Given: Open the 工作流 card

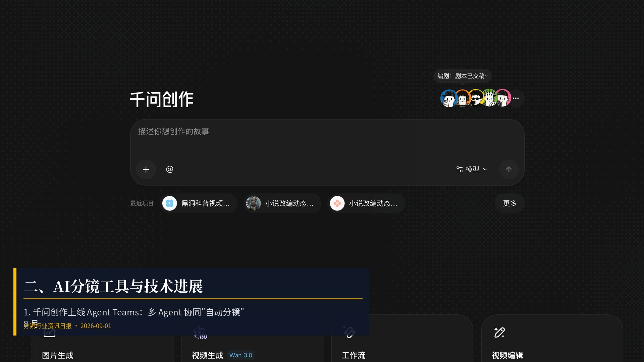Looking at the screenshot, I should click(x=402, y=339).
